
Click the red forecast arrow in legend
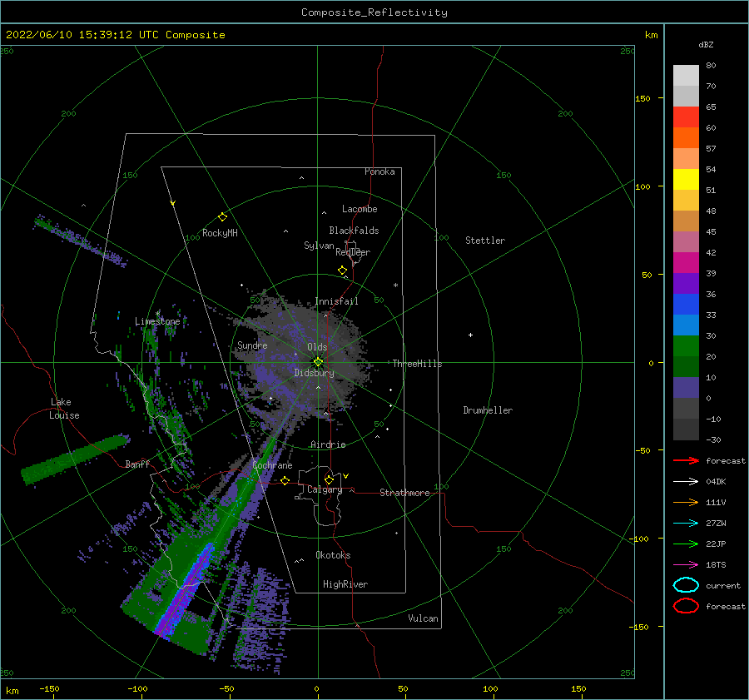pos(686,460)
